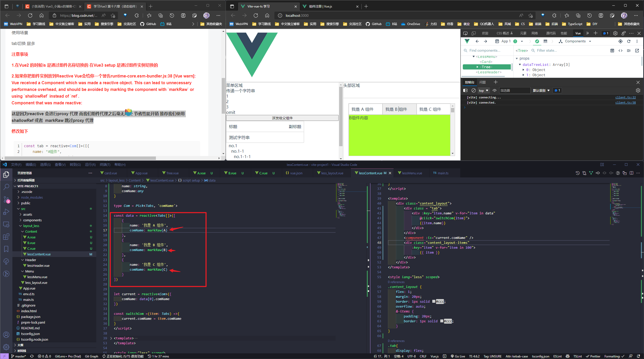This screenshot has height=359, width=644.
Task: Click the #ccc color swatch on line 63
Action: tap(442, 321)
